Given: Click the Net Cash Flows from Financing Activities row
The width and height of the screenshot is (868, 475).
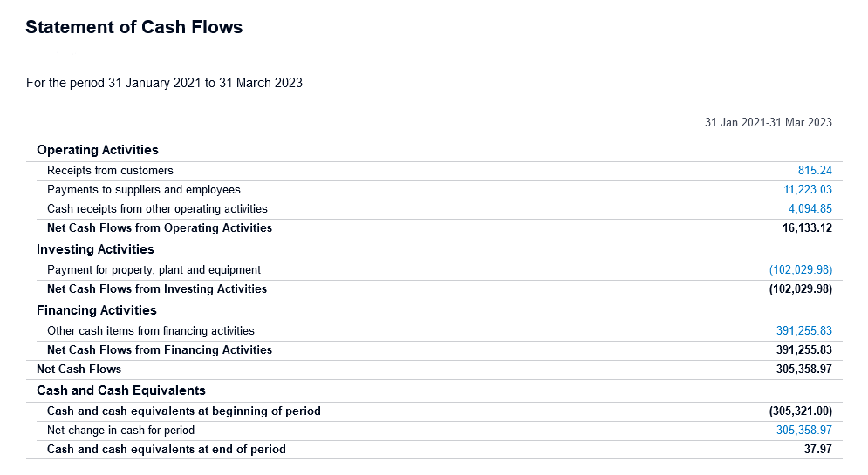Looking at the screenshot, I should tap(434, 350).
